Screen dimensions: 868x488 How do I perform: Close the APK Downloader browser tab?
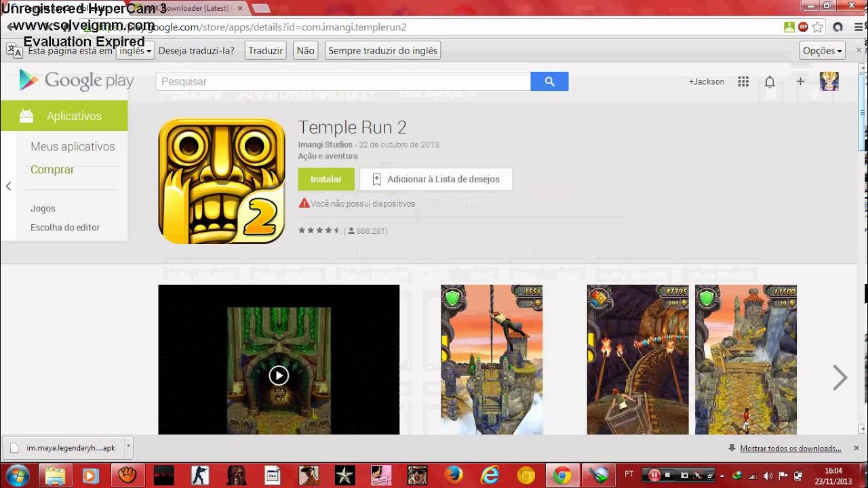240,8
